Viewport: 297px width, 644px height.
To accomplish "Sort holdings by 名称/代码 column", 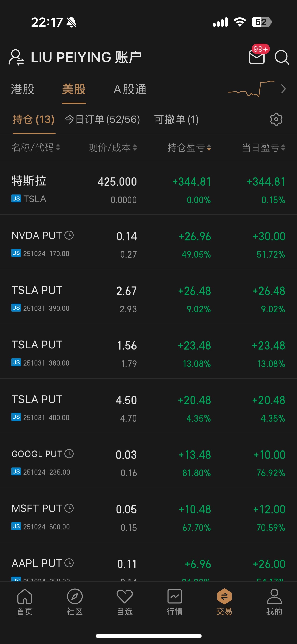I will click(x=36, y=147).
